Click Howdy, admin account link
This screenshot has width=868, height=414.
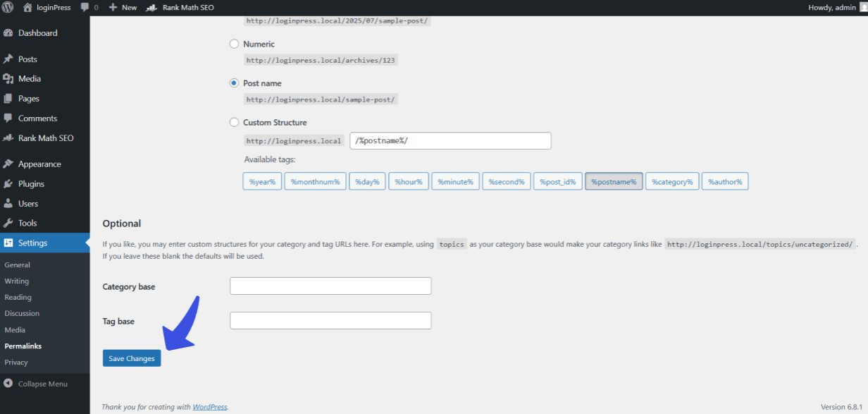[832, 8]
